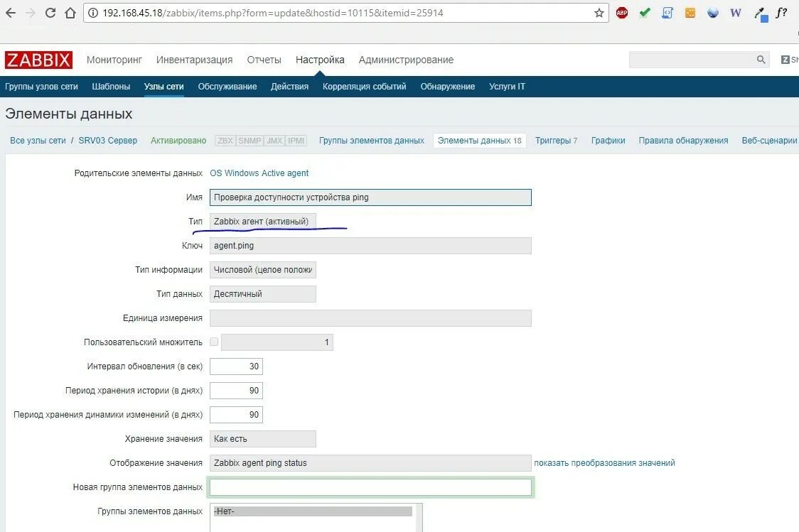The height and width of the screenshot is (532, 799).
Task: Go to Шаблоны submenu
Action: (x=111, y=87)
